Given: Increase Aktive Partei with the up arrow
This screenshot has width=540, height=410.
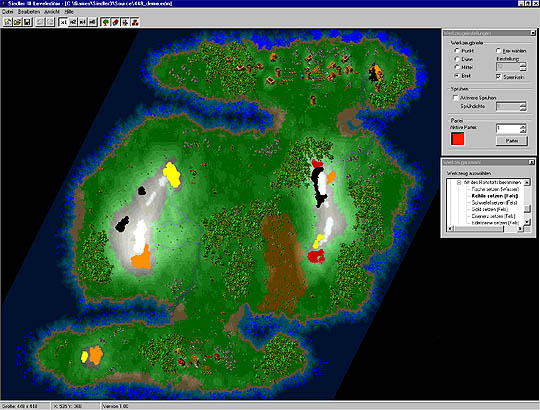Looking at the screenshot, I should click(x=523, y=126).
